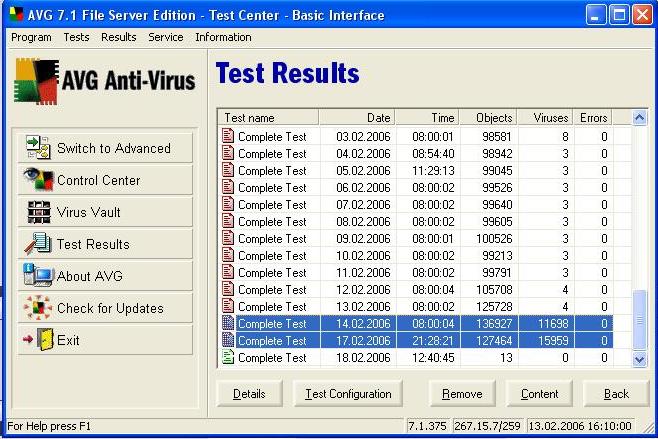This screenshot has height=439, width=658.
Task: Sort by Objects column header
Action: coord(488,118)
